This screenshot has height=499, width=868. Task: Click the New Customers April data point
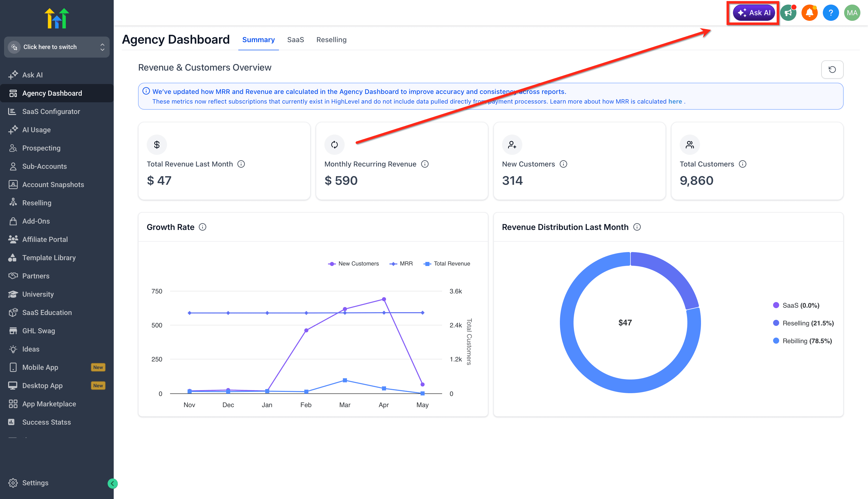[x=384, y=299]
